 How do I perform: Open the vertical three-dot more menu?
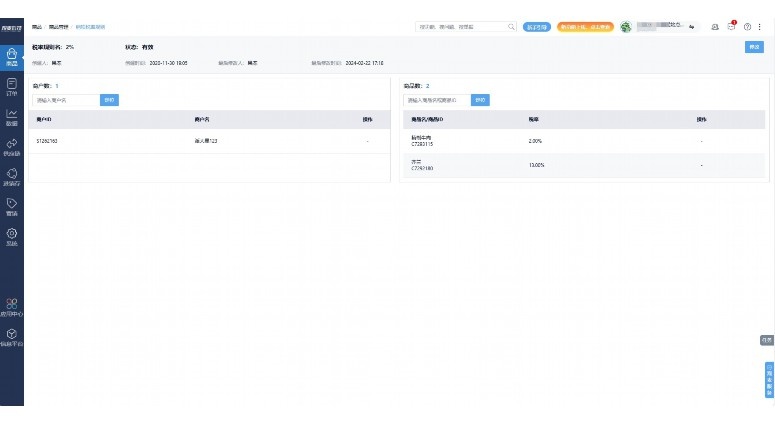tap(760, 27)
